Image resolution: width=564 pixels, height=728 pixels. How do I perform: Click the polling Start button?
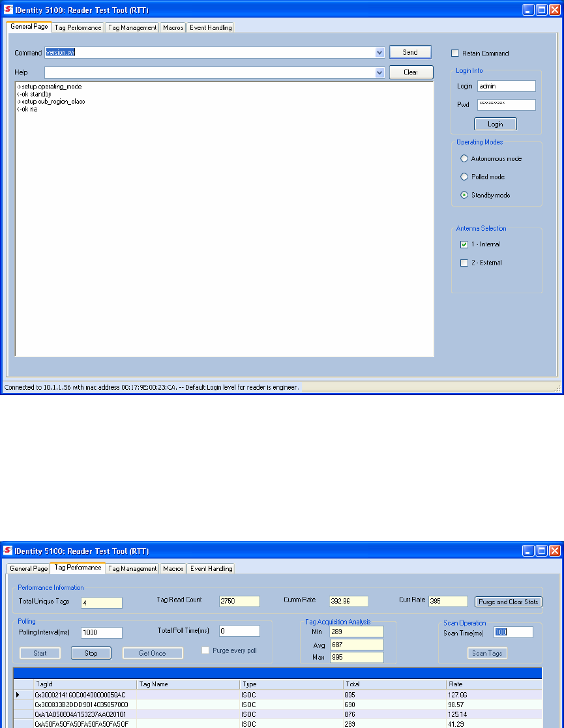(x=40, y=653)
